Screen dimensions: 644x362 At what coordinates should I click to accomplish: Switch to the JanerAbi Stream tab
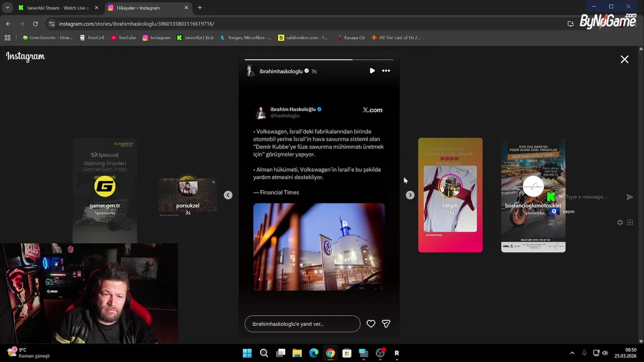pos(58,8)
